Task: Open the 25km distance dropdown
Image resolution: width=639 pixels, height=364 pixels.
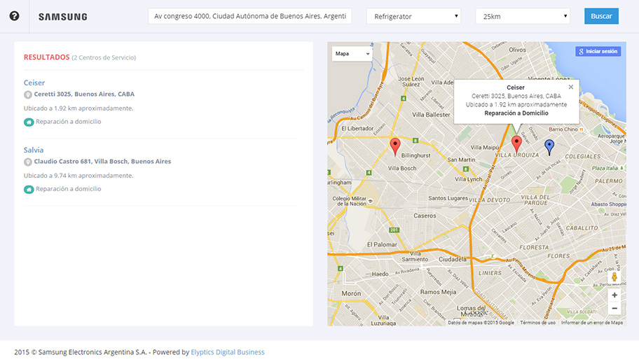Action: [523, 16]
